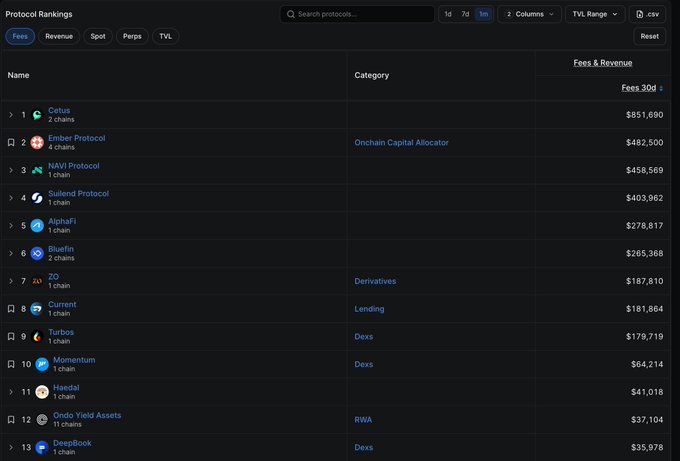Click the Current protocol logo icon
Image resolution: width=680 pixels, height=461 pixels.
pyautogui.click(x=37, y=309)
